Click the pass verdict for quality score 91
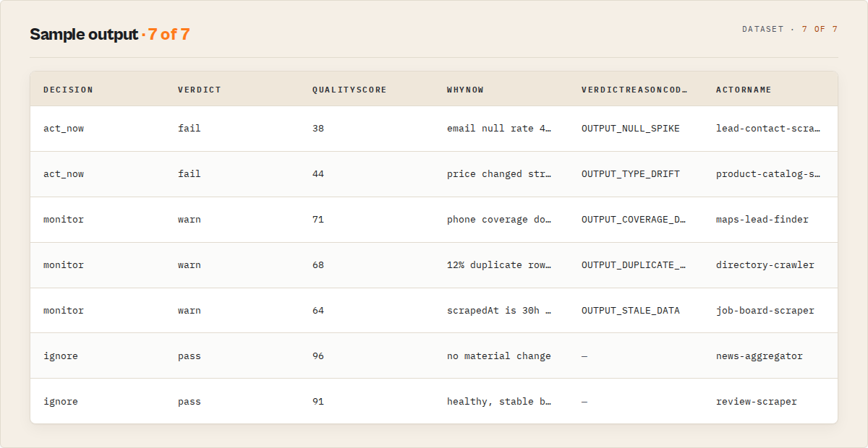Image resolution: width=868 pixels, height=448 pixels. click(x=190, y=402)
